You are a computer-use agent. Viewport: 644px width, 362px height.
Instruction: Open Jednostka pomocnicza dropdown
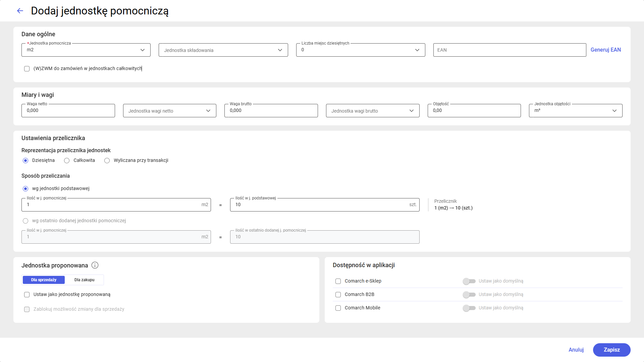point(86,50)
